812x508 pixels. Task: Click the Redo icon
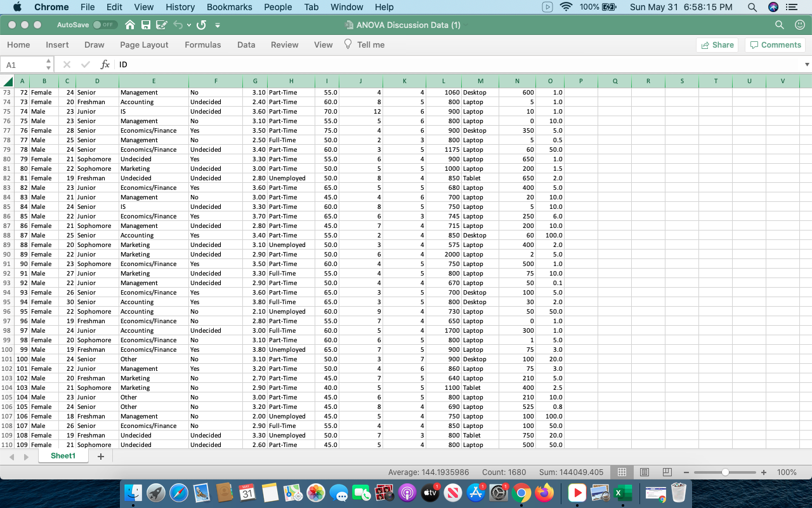[x=201, y=25]
